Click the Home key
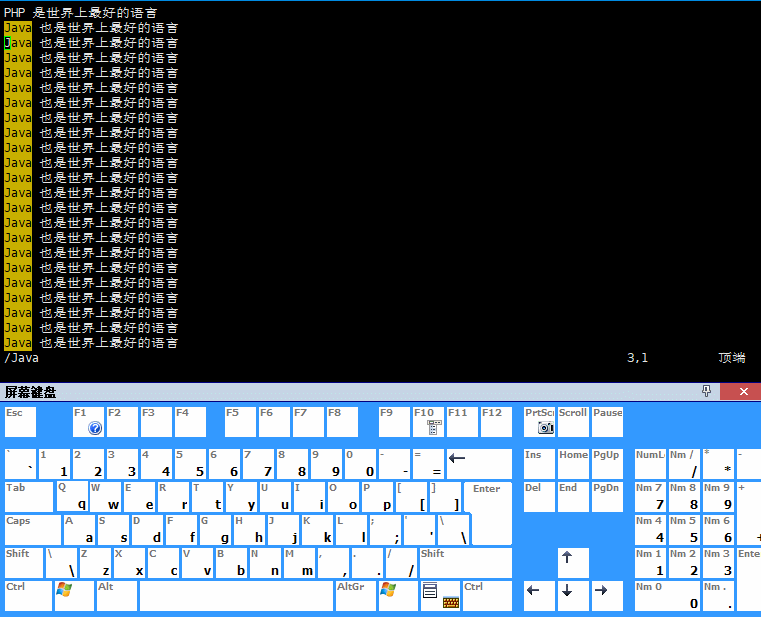 [x=573, y=464]
